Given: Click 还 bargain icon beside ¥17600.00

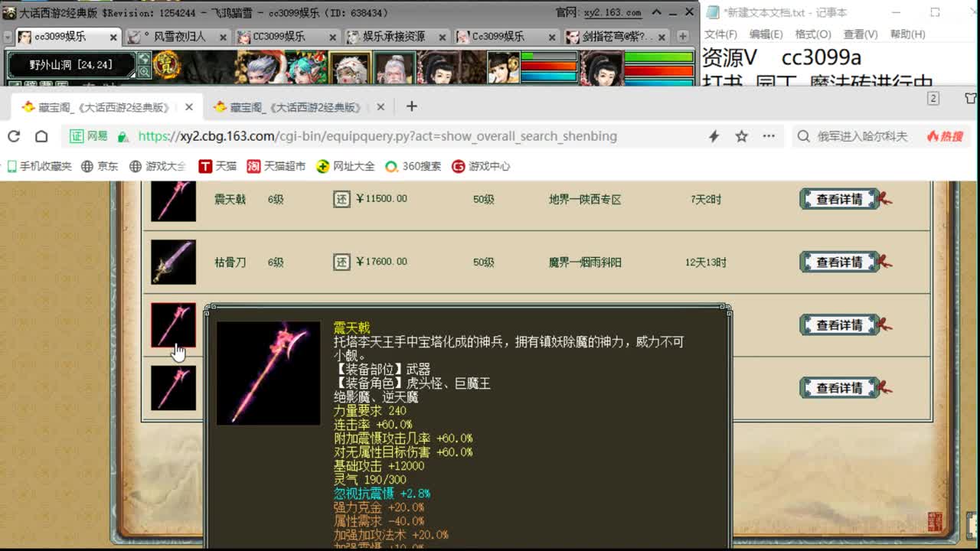Looking at the screenshot, I should 341,262.
